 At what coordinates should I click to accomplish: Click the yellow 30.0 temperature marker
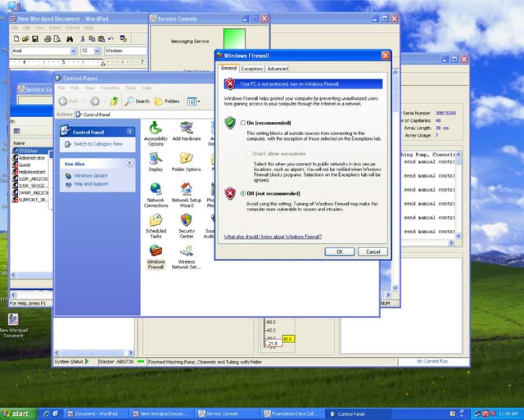click(288, 339)
